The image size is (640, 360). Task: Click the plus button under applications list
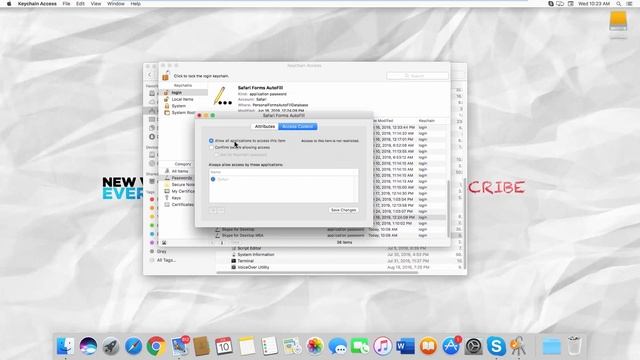(x=213, y=210)
